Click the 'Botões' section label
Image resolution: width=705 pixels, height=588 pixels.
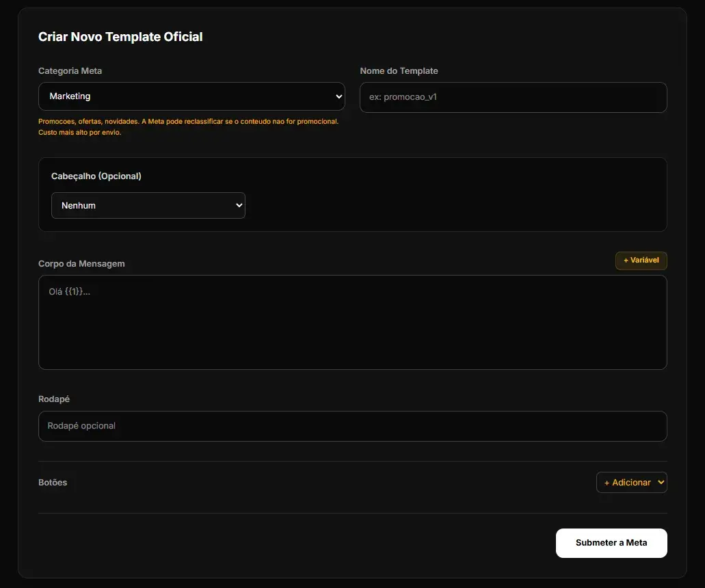point(53,482)
